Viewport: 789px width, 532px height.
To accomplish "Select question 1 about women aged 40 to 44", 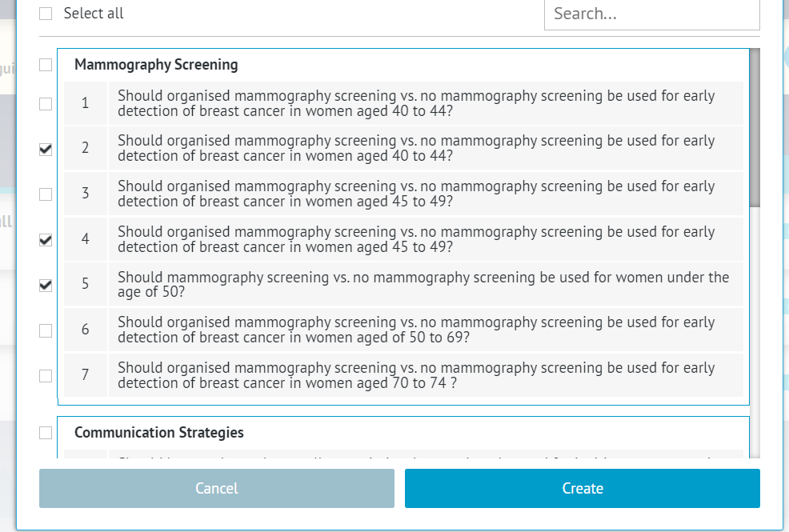I will (x=416, y=103).
